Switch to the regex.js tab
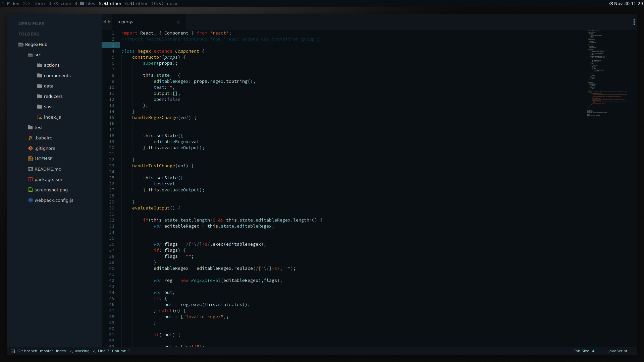The width and height of the screenshot is (644, 362). 125,22
